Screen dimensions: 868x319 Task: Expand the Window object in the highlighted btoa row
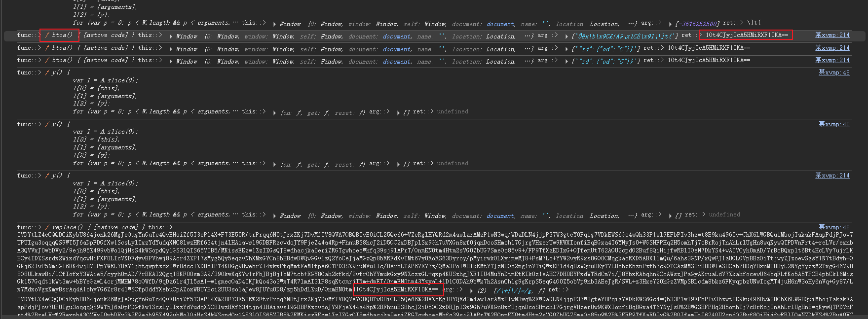click(x=171, y=36)
